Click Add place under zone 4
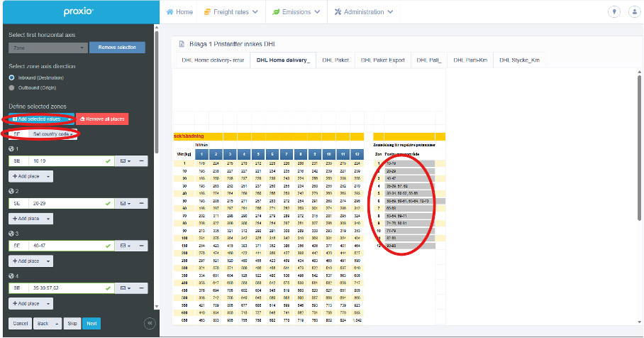 [x=26, y=303]
